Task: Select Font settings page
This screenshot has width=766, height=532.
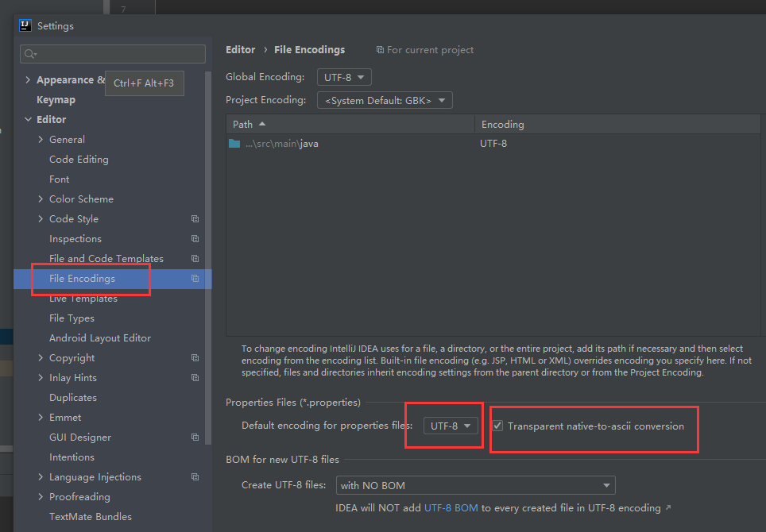Action: (x=59, y=179)
